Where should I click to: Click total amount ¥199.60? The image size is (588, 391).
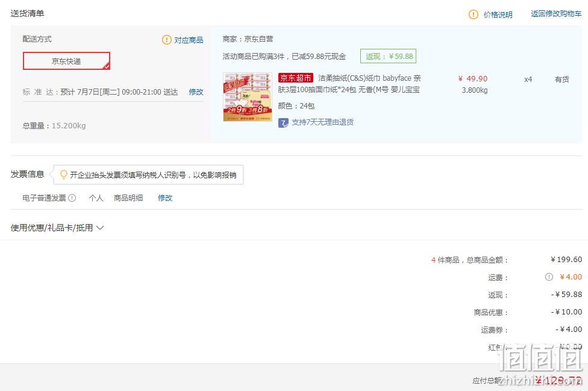pos(566,260)
